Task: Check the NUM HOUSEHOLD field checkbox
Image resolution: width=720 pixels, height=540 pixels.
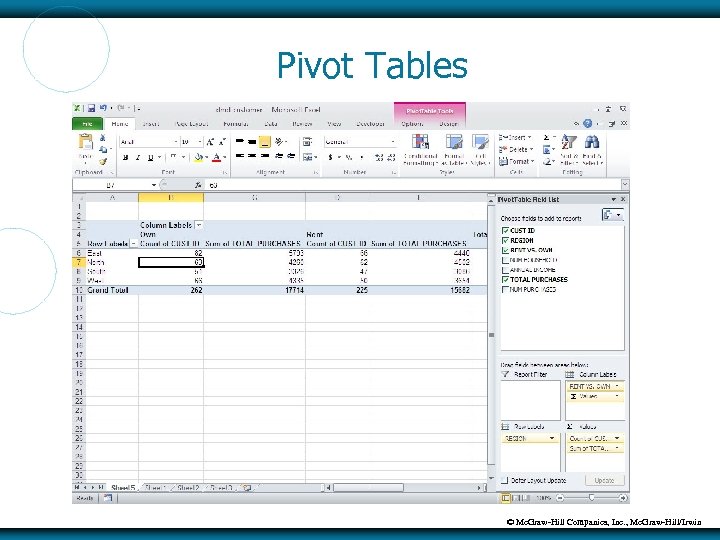Action: click(506, 260)
